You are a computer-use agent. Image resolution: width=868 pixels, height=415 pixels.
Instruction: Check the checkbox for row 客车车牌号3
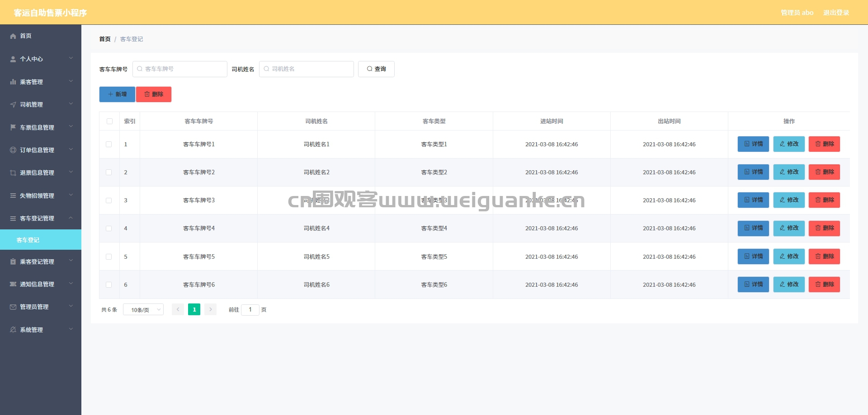pos(108,200)
